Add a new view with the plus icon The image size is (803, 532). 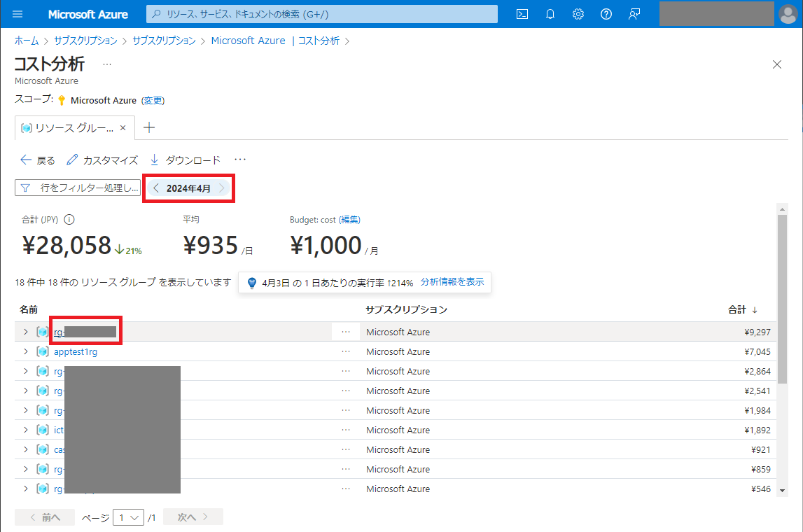[148, 127]
